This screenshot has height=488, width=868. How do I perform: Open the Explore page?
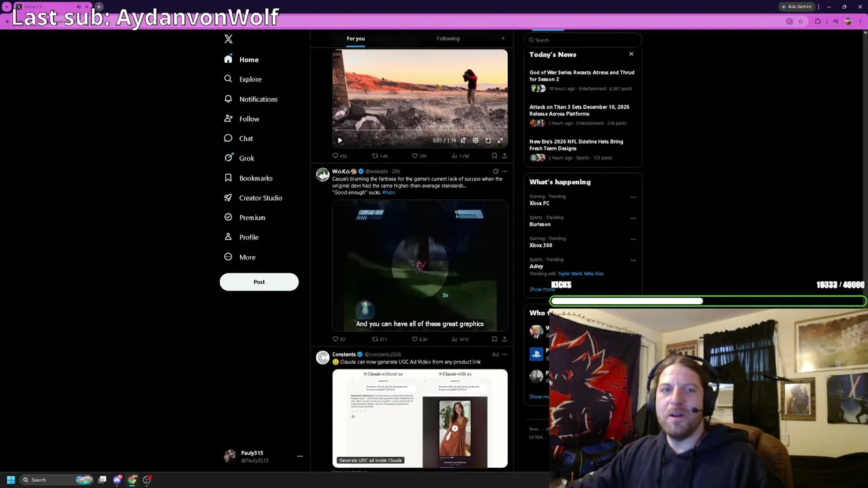[x=243, y=79]
